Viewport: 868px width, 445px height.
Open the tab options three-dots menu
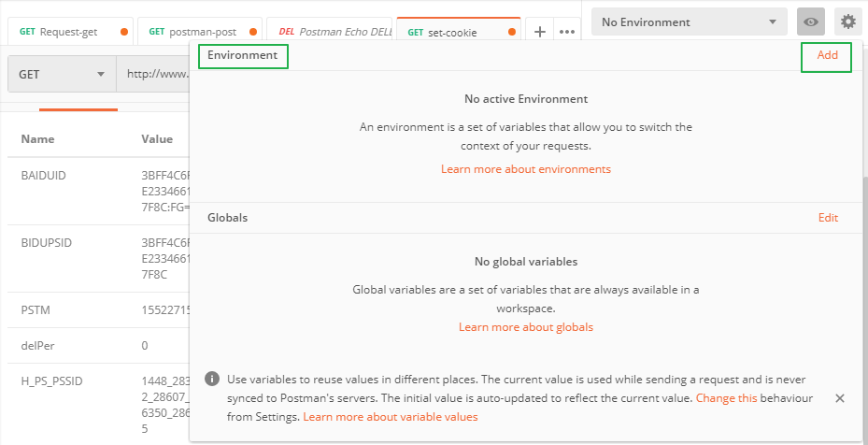click(566, 31)
